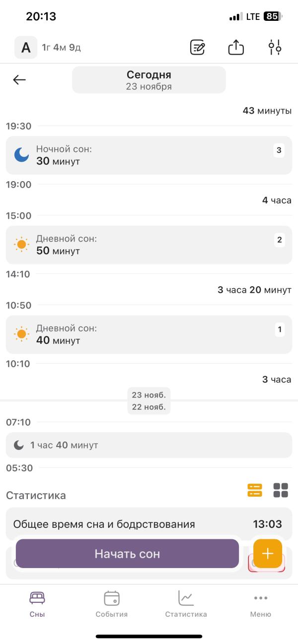Switch statistics to grid view
The image size is (298, 644).
click(x=281, y=490)
